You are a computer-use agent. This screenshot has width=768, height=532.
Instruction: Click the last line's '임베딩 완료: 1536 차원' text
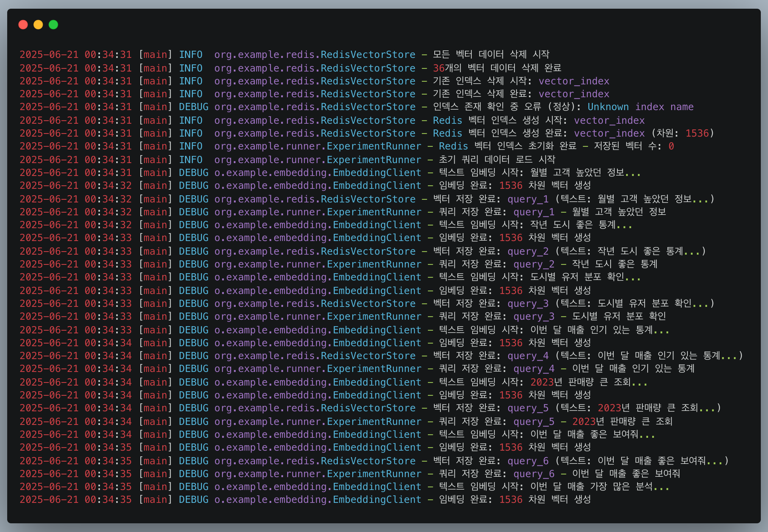pyautogui.click(x=492, y=499)
